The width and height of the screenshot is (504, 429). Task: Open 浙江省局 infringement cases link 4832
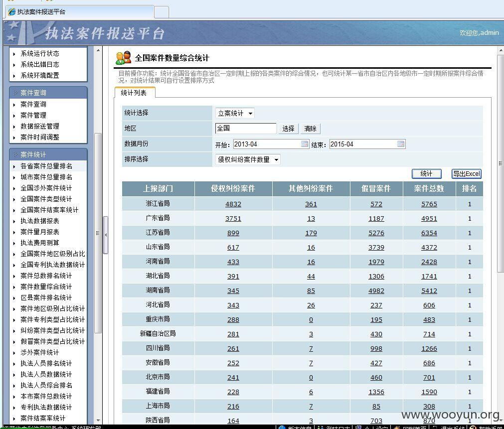233,204
